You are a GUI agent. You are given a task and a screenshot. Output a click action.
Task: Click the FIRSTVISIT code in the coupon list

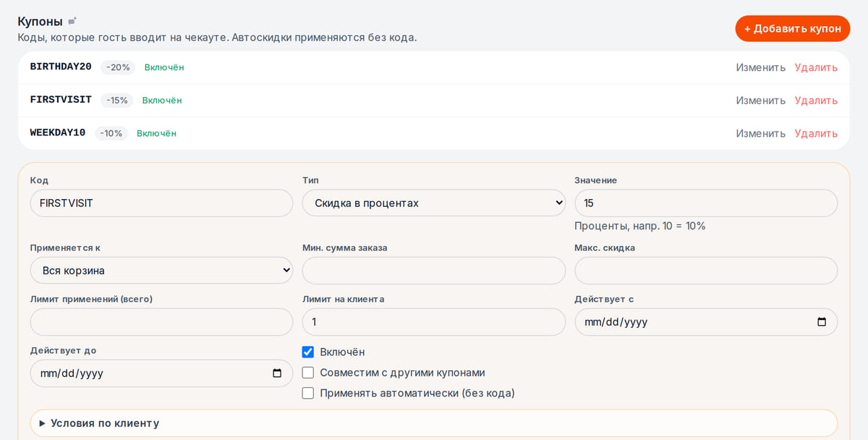61,100
